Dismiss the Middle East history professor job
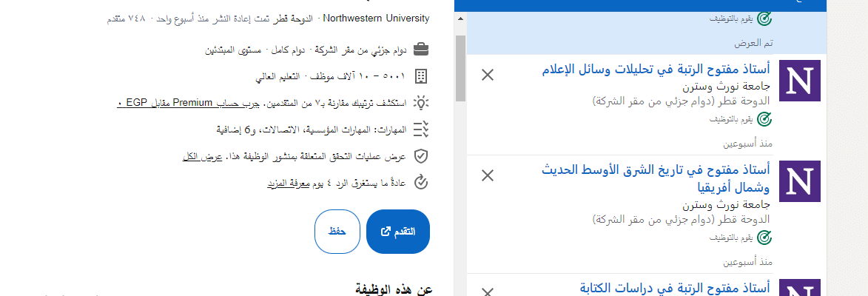Screen dimensions: 868x296 487,176
